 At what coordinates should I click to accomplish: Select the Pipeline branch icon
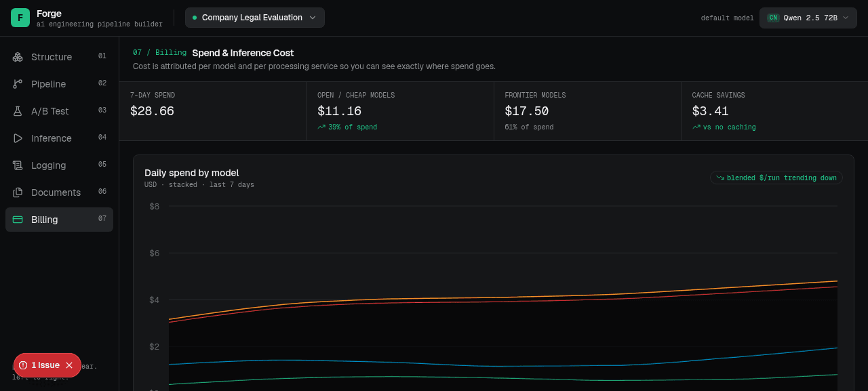coord(18,84)
